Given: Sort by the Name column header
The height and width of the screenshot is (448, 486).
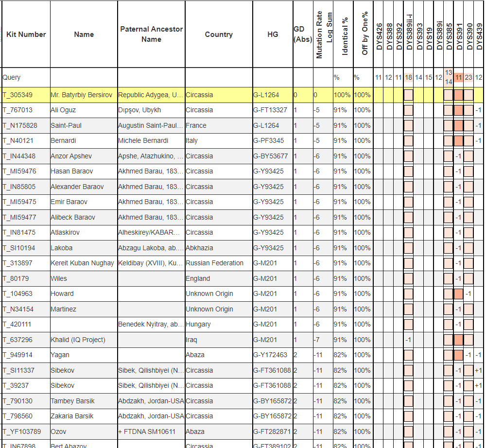Looking at the screenshot, I should pos(84,34).
